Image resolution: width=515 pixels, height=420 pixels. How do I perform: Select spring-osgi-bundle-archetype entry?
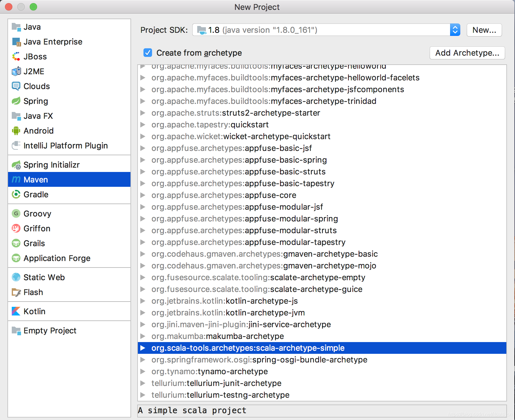pos(259,360)
